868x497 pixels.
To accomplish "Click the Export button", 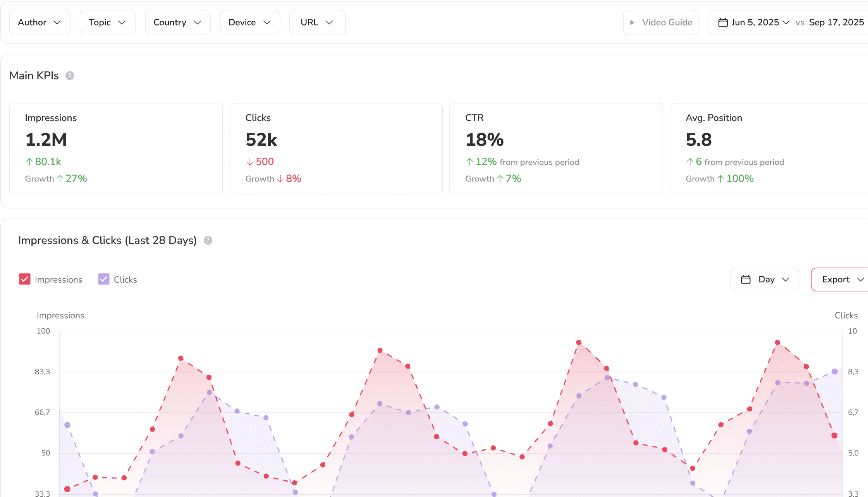I will (837, 279).
